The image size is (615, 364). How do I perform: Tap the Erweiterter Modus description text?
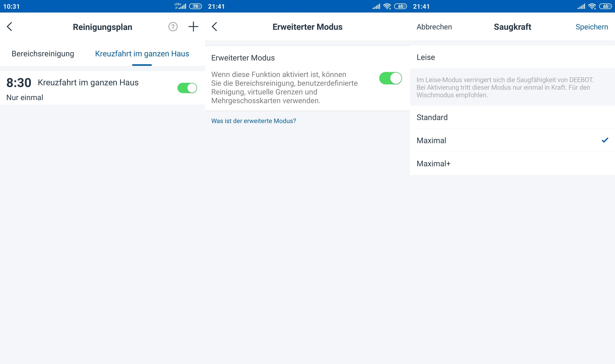284,88
